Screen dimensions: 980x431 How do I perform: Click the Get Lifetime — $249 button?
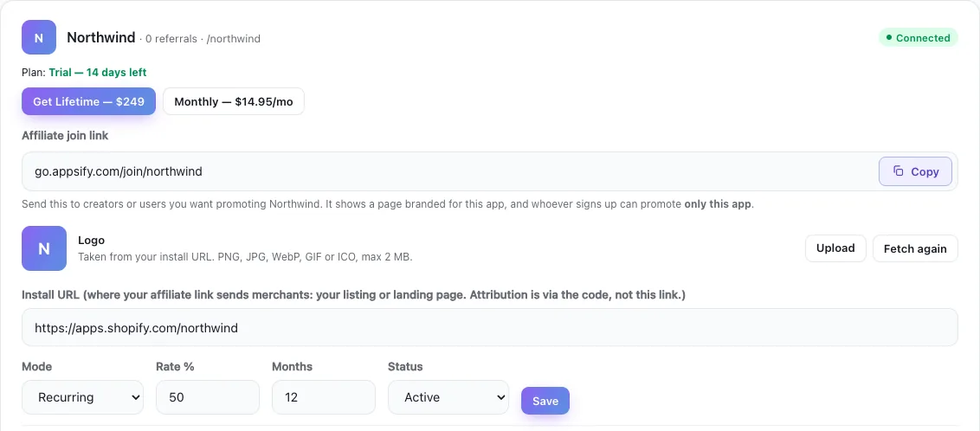pos(89,101)
